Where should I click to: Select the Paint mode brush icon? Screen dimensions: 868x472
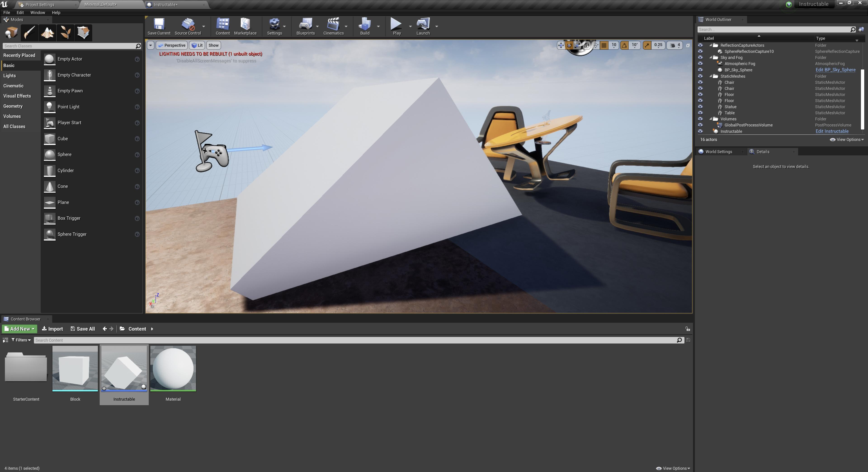29,33
